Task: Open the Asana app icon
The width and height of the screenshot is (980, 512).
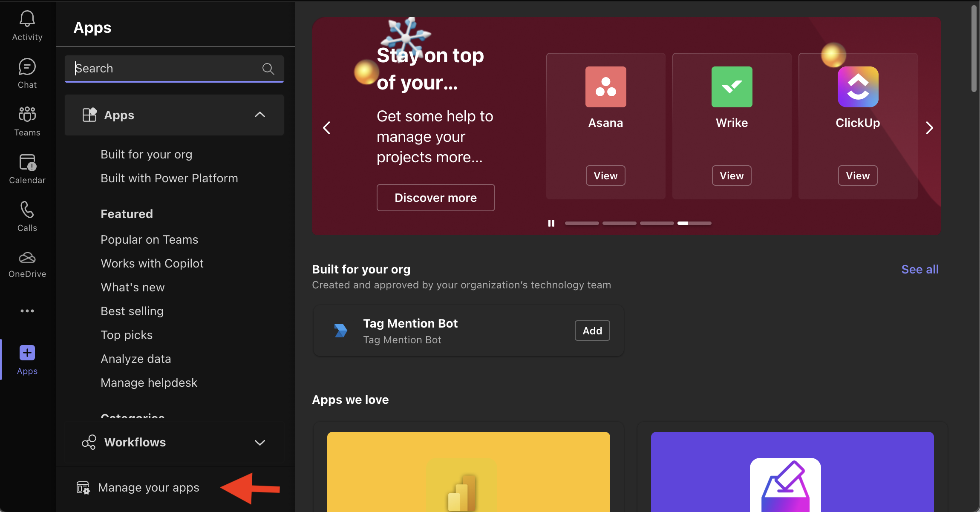Action: 605,87
